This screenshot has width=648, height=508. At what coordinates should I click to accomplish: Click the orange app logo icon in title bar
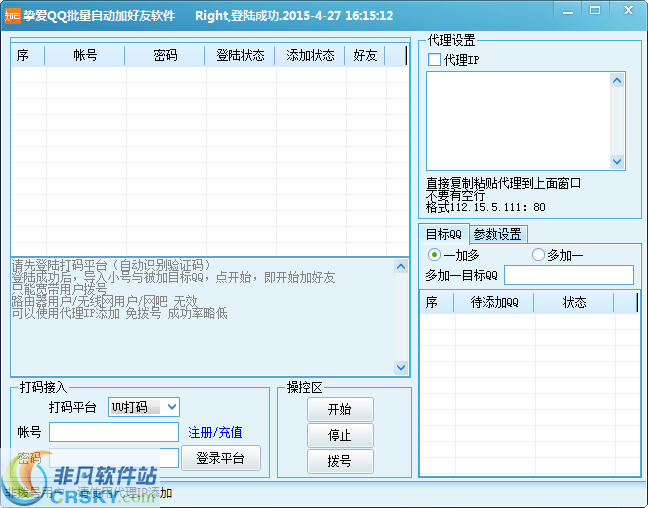pos(12,16)
